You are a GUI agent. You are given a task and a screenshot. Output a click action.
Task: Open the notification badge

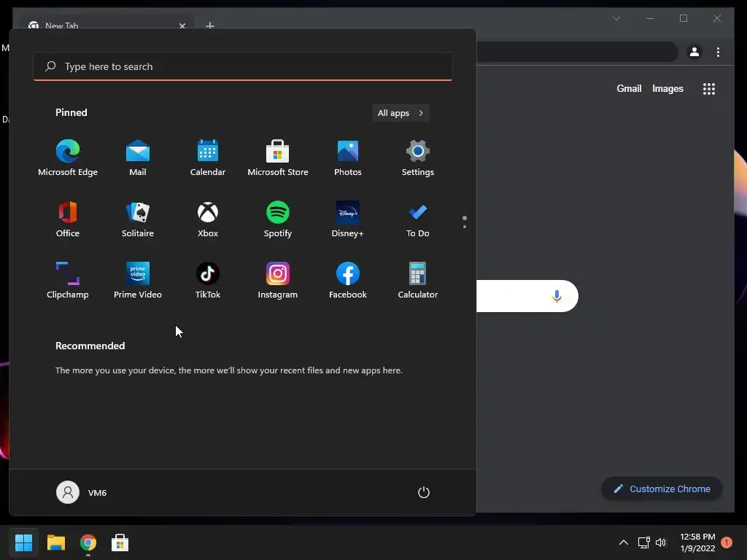pyautogui.click(x=727, y=542)
